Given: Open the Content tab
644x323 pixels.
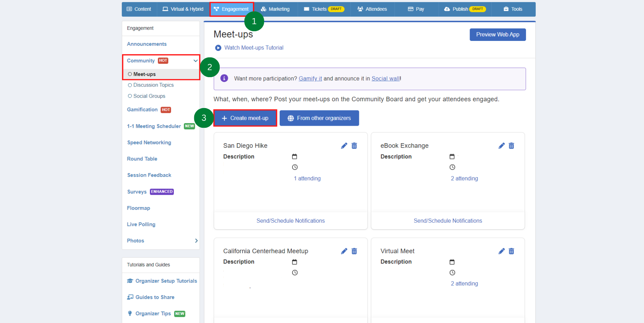Looking at the screenshot, I should pyautogui.click(x=139, y=9).
